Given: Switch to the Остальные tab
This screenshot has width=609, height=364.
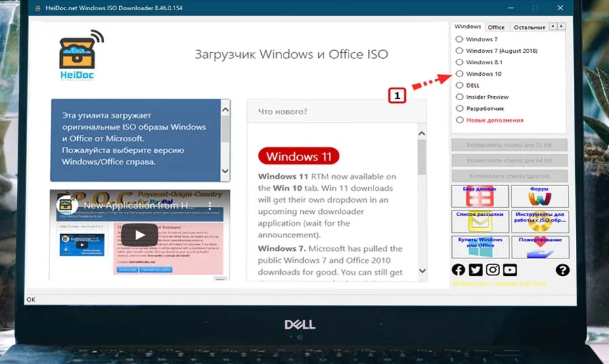Looking at the screenshot, I should [528, 27].
